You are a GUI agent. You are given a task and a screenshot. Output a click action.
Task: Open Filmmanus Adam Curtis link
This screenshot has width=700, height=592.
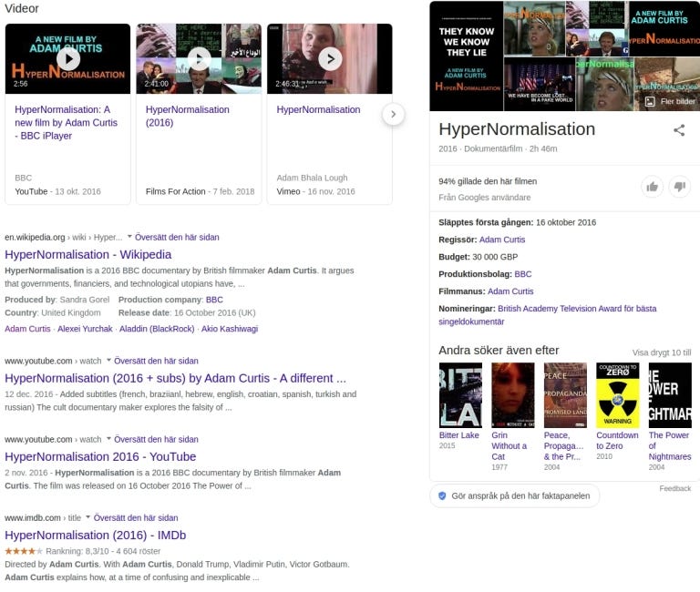510,291
